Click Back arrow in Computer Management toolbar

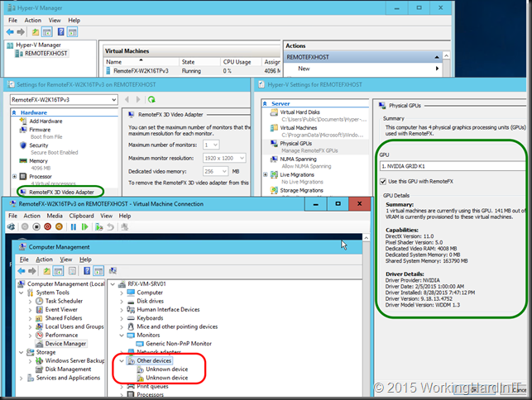pos(22,271)
